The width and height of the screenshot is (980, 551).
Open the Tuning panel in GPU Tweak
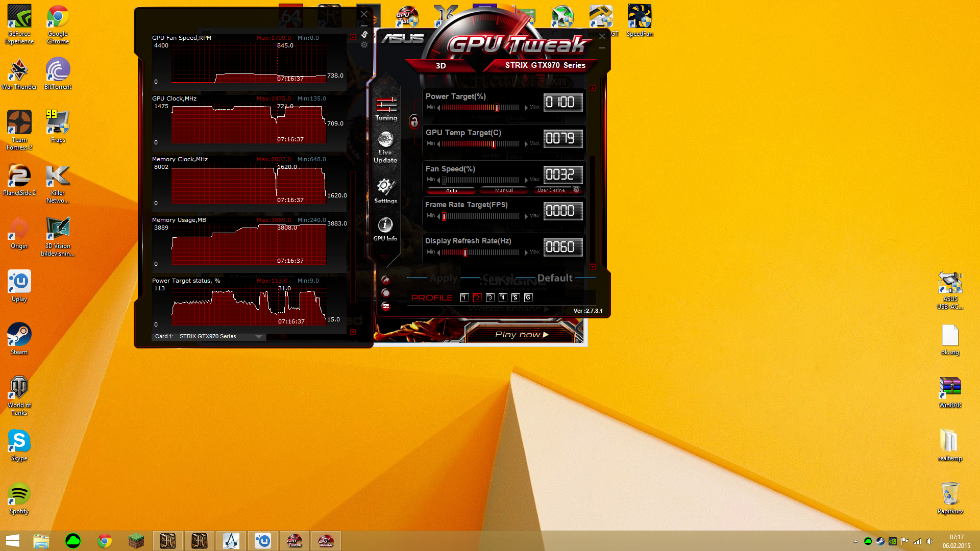(x=386, y=109)
